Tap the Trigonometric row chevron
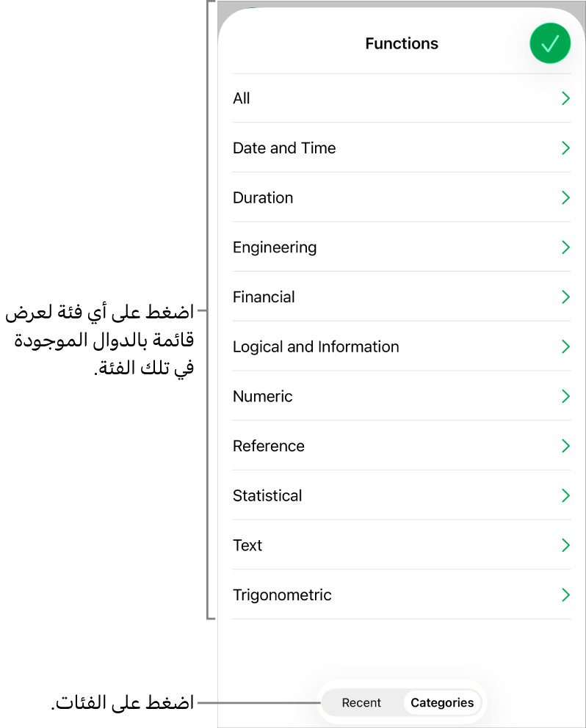 (565, 595)
